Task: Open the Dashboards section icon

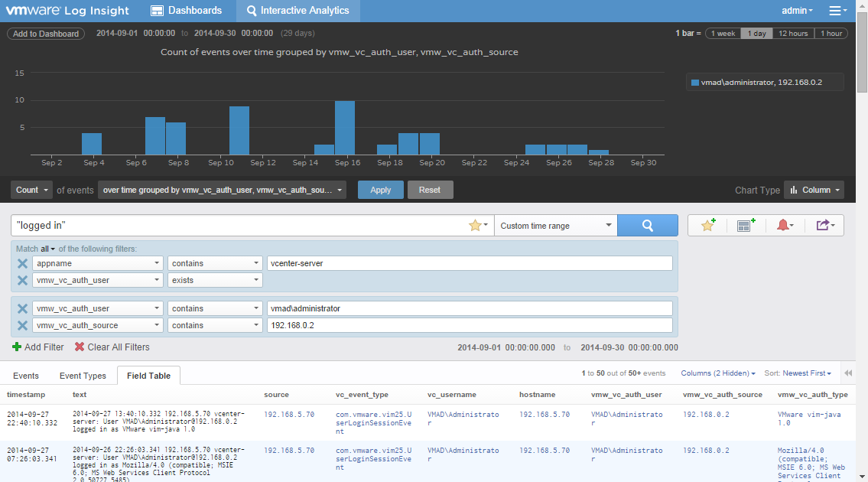Action: [158, 11]
